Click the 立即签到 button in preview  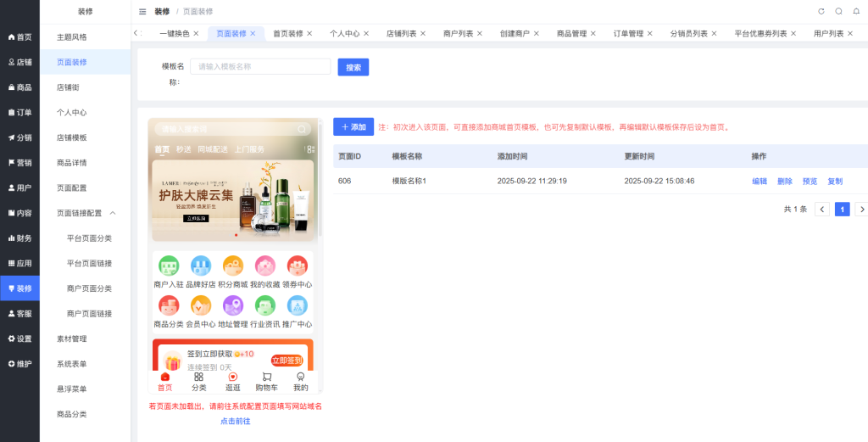[x=287, y=361]
